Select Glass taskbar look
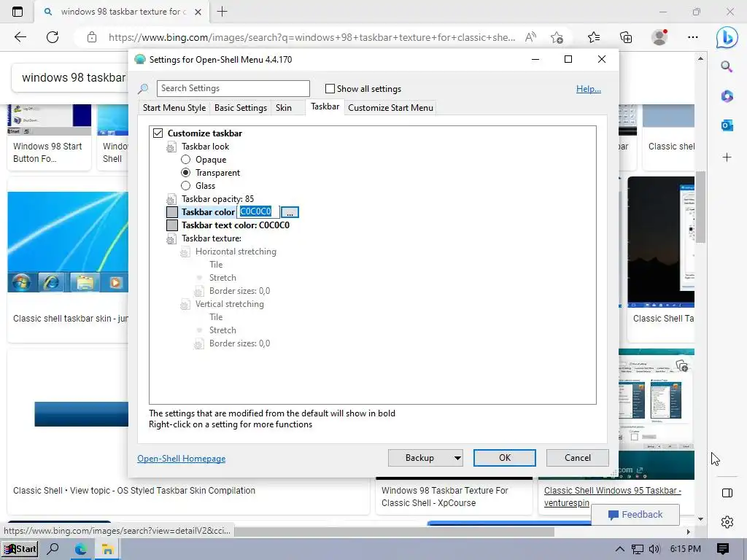 (186, 186)
